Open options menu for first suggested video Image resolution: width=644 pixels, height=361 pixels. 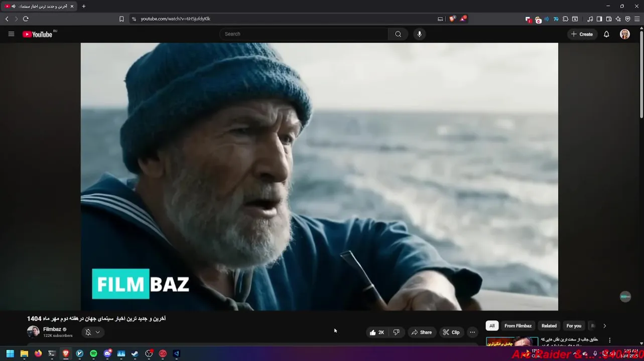pos(610,340)
